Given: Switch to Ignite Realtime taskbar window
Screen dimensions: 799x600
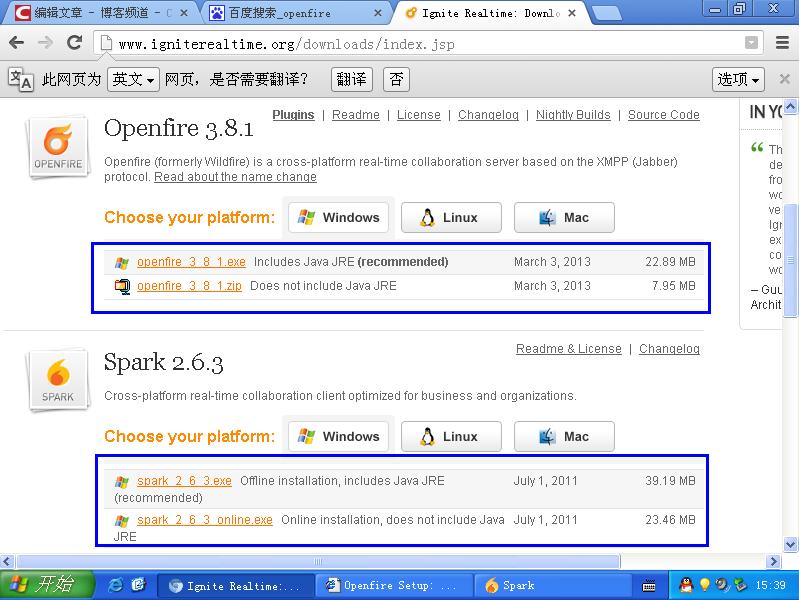Looking at the screenshot, I should tap(235, 586).
